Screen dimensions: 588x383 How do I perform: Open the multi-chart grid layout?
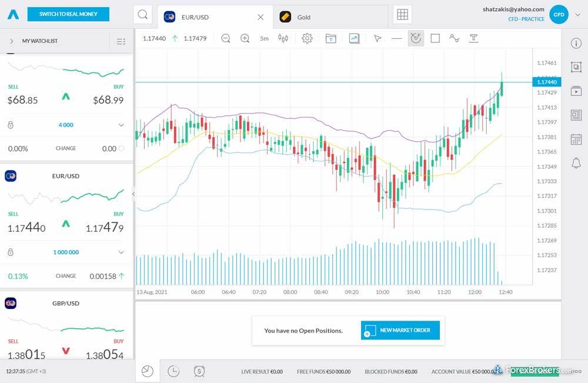(x=402, y=15)
